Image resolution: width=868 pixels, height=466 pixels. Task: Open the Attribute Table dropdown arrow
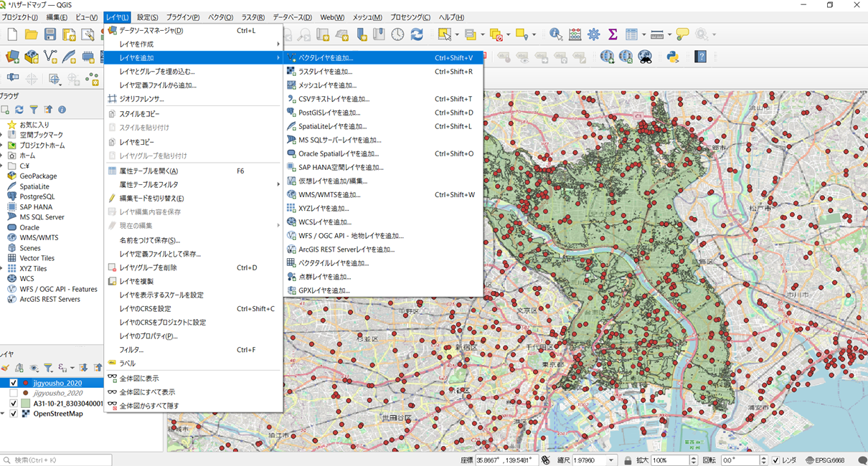(643, 34)
